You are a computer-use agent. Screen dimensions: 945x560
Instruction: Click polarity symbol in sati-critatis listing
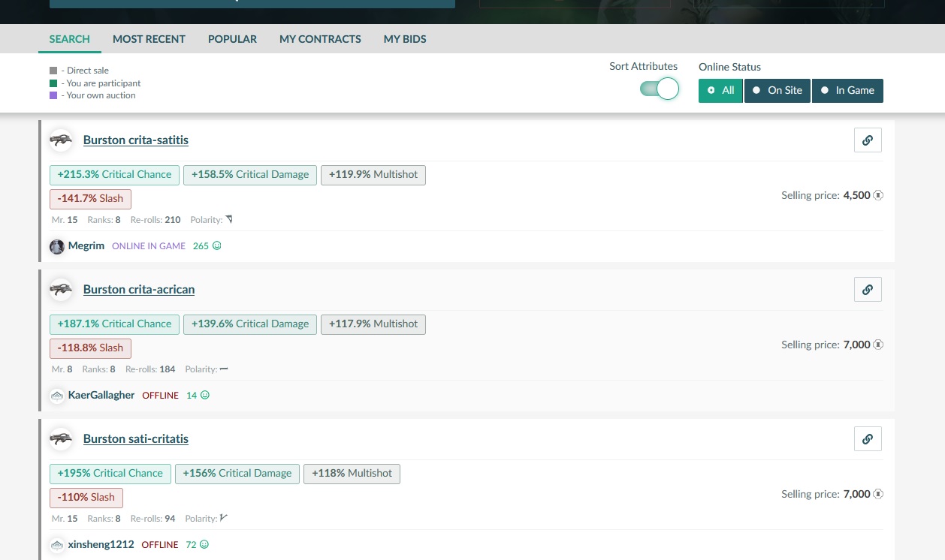223,518
